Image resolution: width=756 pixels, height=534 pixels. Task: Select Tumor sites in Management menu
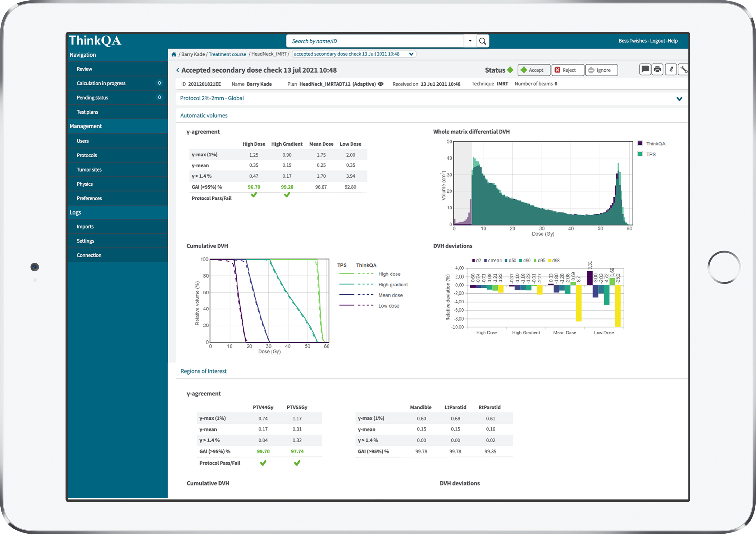coord(89,169)
